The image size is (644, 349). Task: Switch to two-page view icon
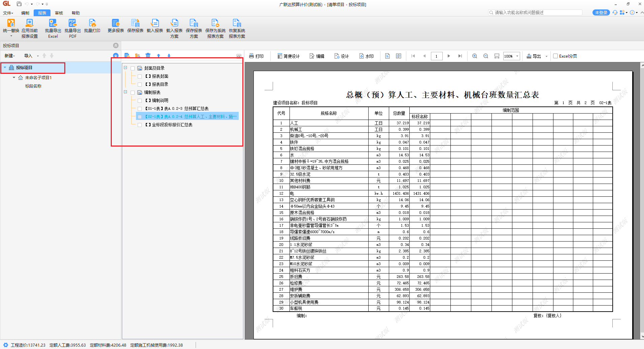[x=399, y=56]
